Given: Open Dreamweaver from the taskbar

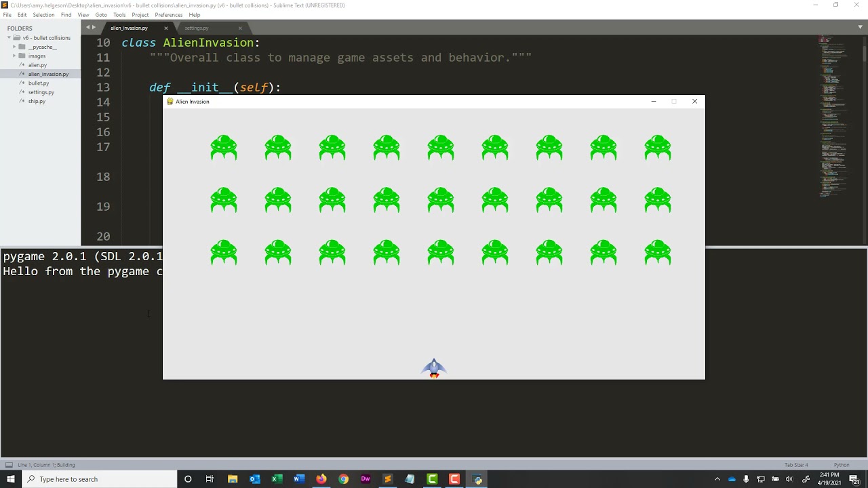Looking at the screenshot, I should (x=366, y=479).
